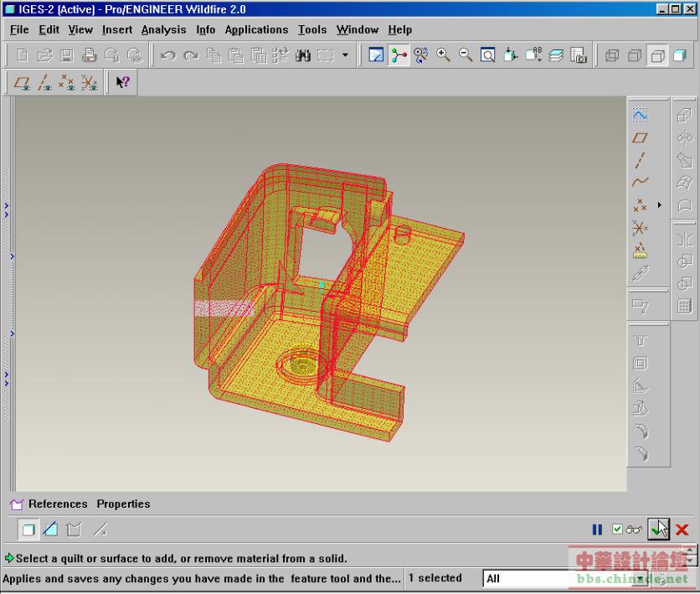
Task: Open the References panel
Action: (x=58, y=504)
